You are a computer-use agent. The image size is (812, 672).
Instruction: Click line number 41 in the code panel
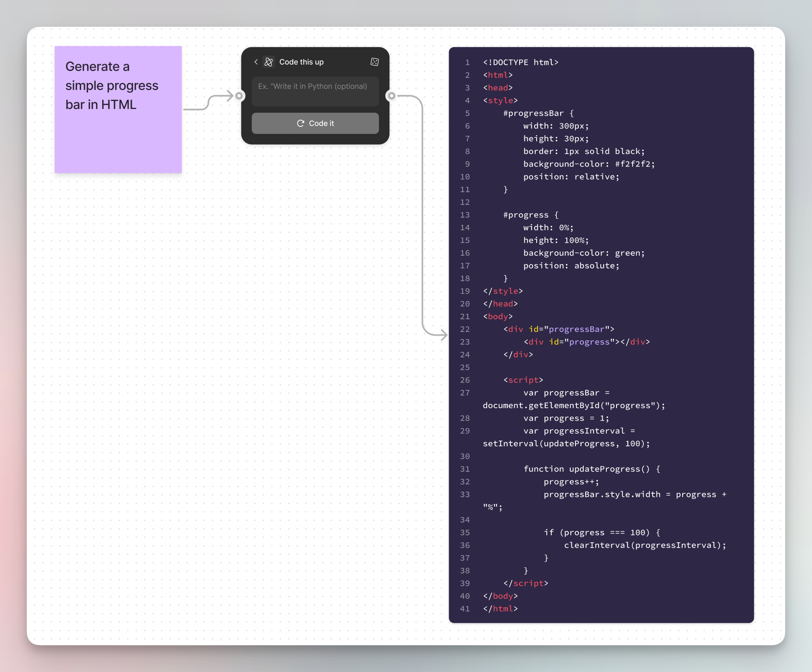pos(464,608)
